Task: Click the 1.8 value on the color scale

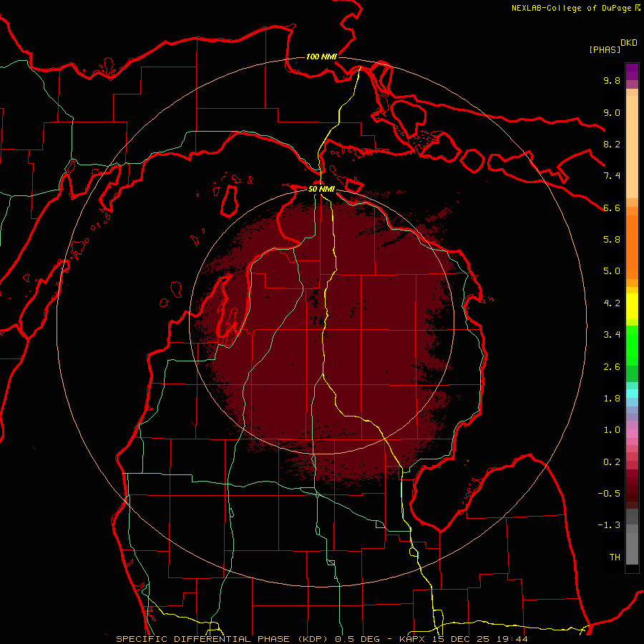Action: (x=612, y=398)
